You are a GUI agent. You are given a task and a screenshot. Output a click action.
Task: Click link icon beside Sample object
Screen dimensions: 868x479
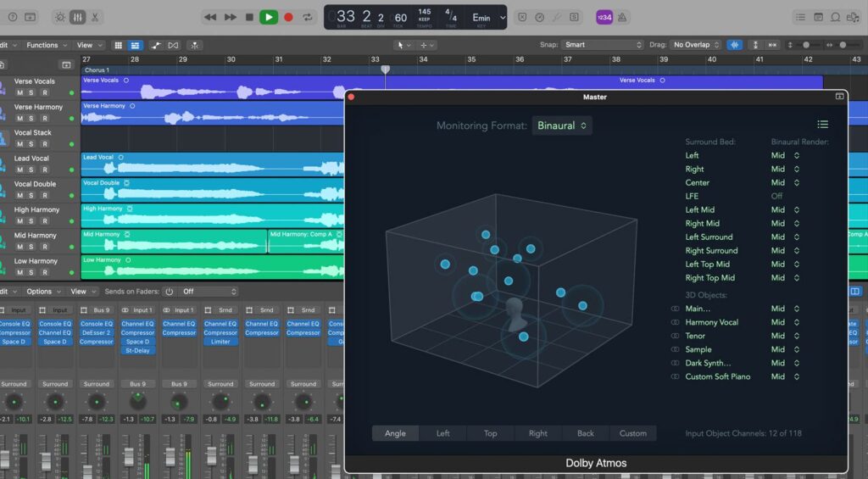coord(675,349)
